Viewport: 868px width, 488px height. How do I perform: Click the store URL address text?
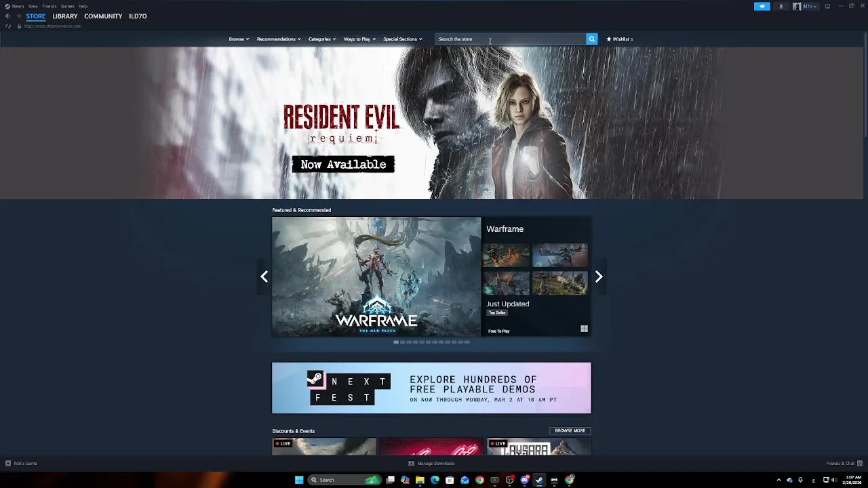coord(52,26)
